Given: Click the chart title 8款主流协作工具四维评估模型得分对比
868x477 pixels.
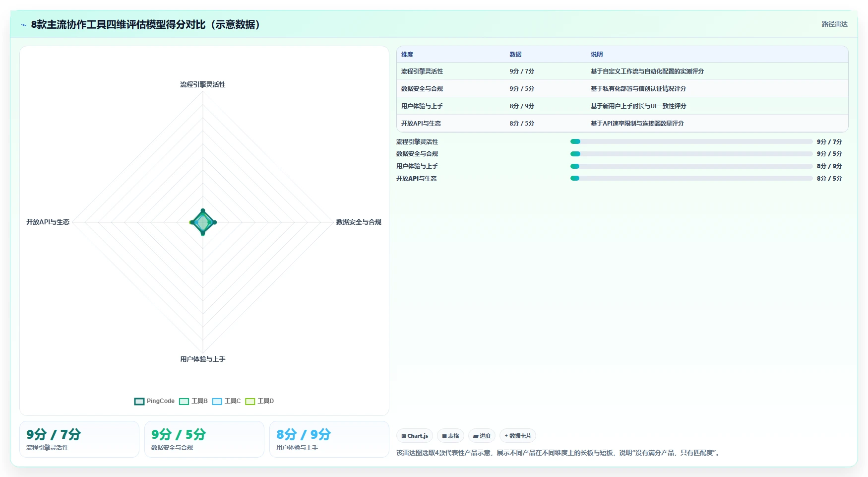Looking at the screenshot, I should tap(145, 25).
